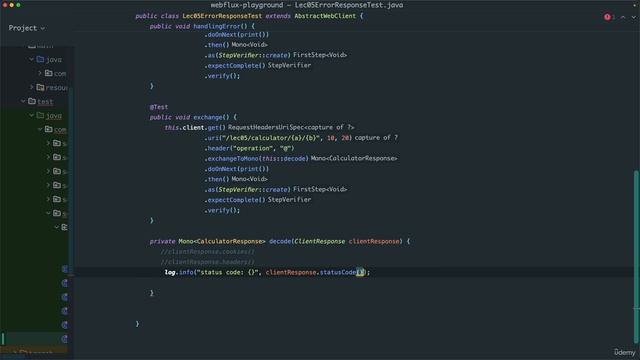Go to previous highlighted error arrow
The image size is (640, 360).
click(623, 17)
